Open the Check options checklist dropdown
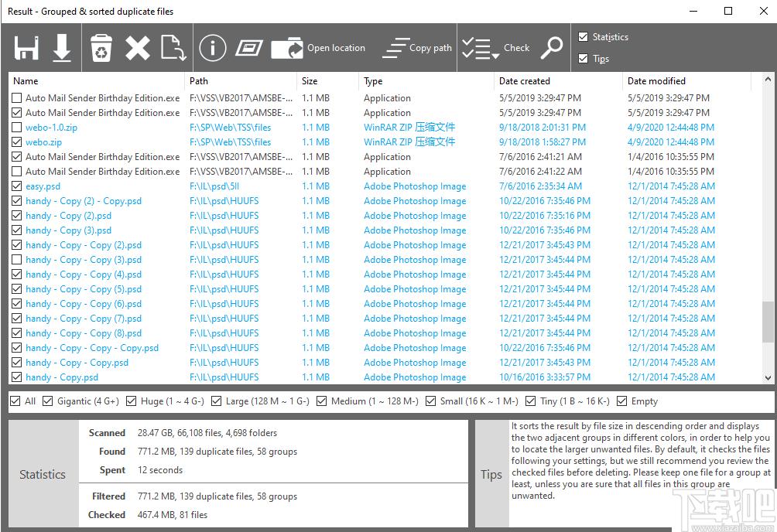 [x=480, y=49]
